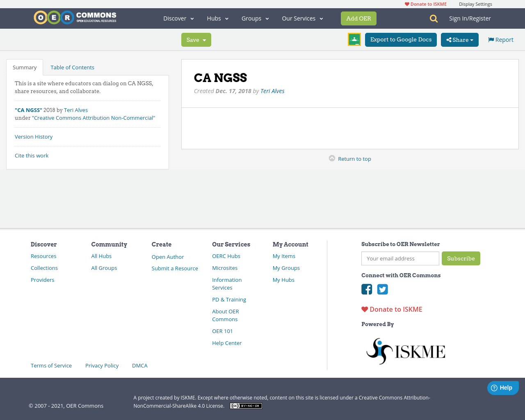
Task: Click Donate to ISKME in top bar
Action: (425, 4)
